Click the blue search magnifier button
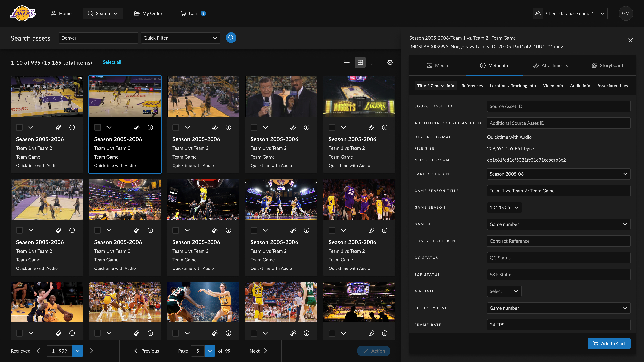 (231, 38)
